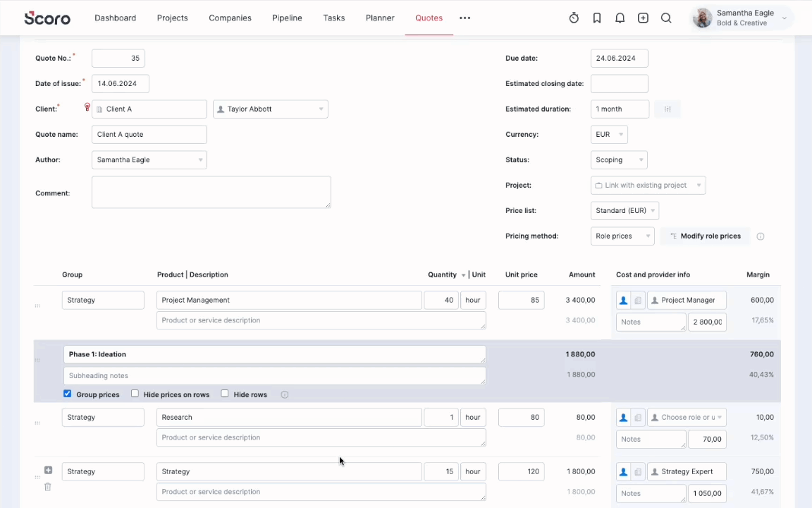This screenshot has width=812, height=508.
Task: Delete Strategy line with trash icon
Action: [48, 487]
